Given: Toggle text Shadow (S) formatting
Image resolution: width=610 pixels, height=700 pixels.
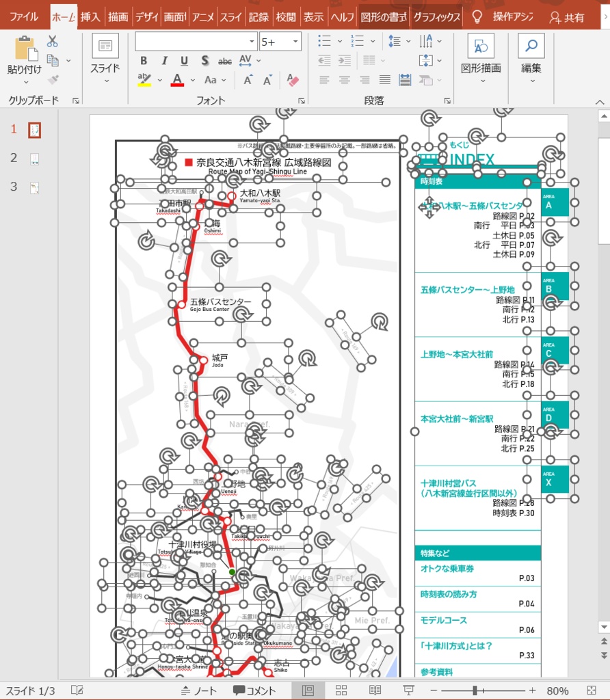Looking at the screenshot, I should 204,61.
